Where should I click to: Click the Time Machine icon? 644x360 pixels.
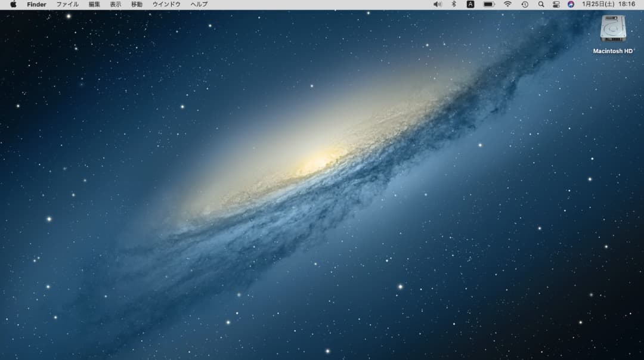pyautogui.click(x=525, y=4)
